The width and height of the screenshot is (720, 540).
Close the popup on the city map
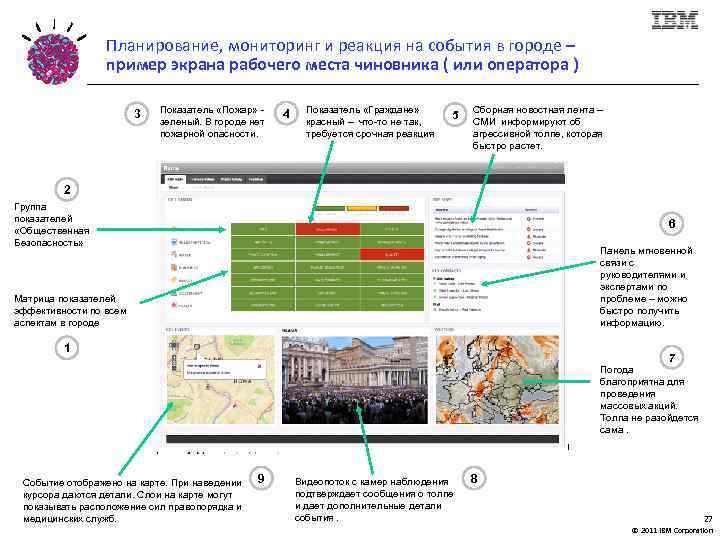[x=259, y=366]
